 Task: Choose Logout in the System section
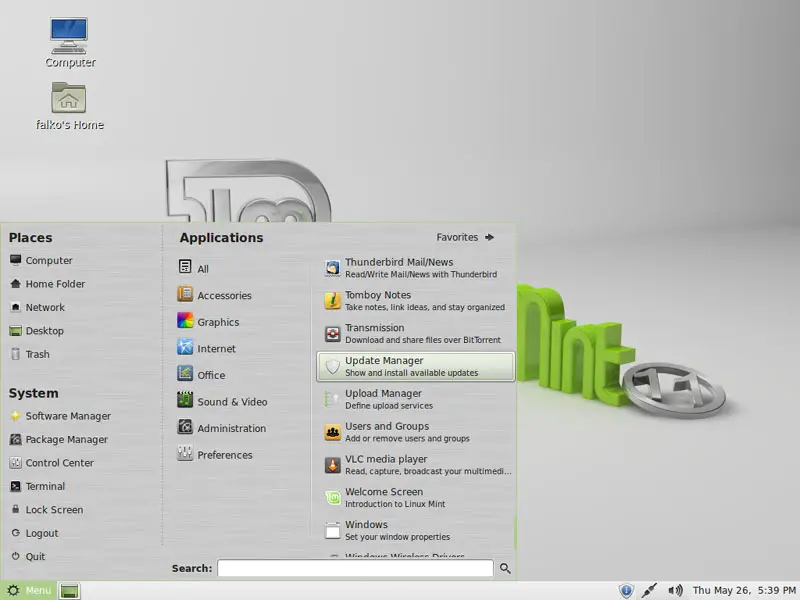pos(34,533)
